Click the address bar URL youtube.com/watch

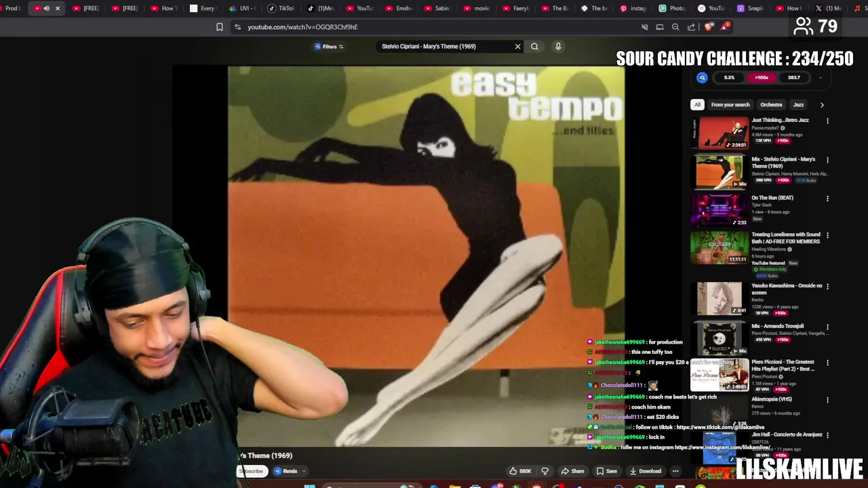302,27
